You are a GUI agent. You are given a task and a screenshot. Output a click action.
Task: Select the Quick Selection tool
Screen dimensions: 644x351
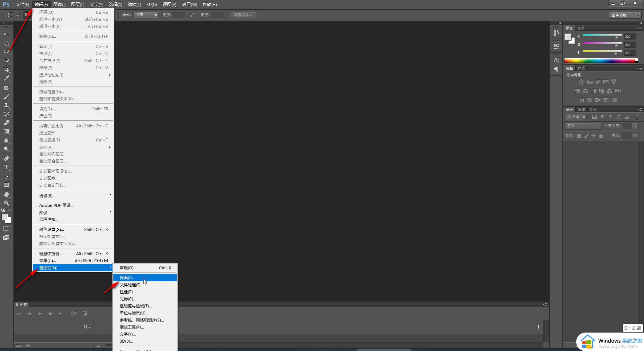tap(6, 61)
